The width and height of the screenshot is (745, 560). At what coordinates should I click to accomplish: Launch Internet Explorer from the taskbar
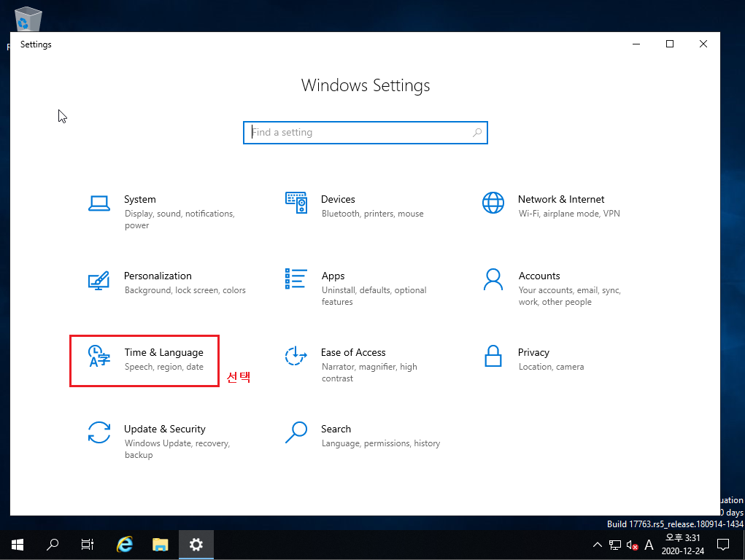tap(125, 545)
